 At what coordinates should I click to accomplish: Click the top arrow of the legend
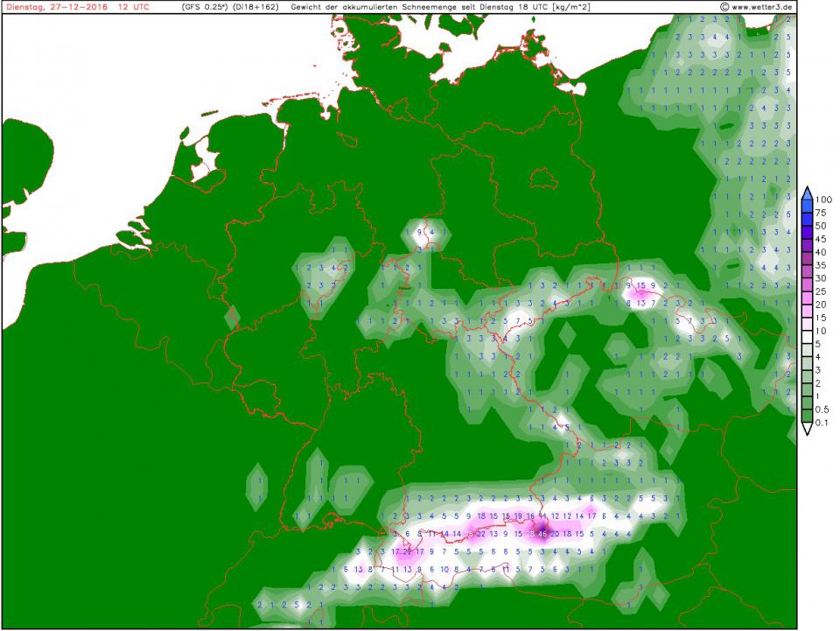(808, 192)
